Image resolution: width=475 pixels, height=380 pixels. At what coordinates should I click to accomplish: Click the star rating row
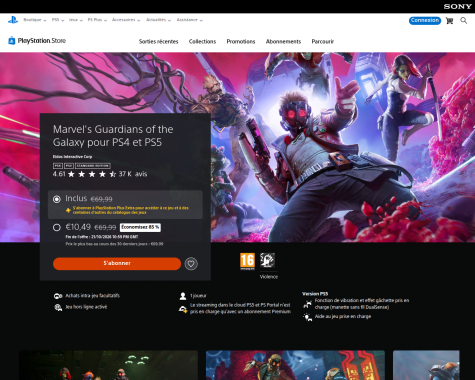(92, 174)
